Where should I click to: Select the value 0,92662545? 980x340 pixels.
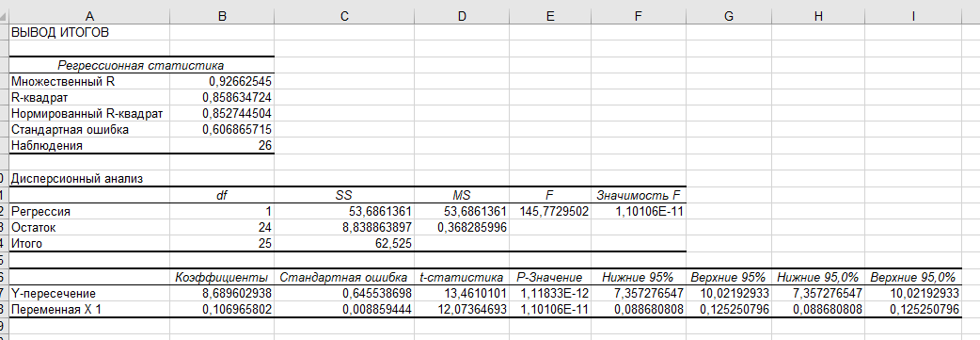222,81
